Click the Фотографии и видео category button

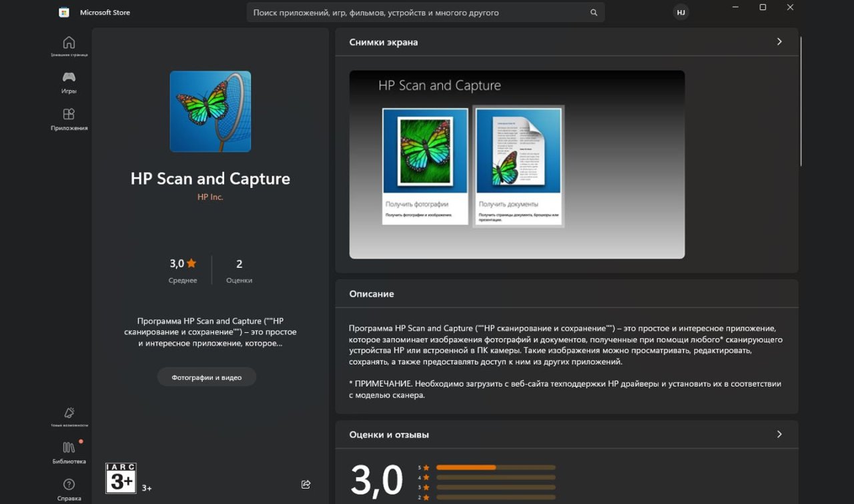coord(206,377)
